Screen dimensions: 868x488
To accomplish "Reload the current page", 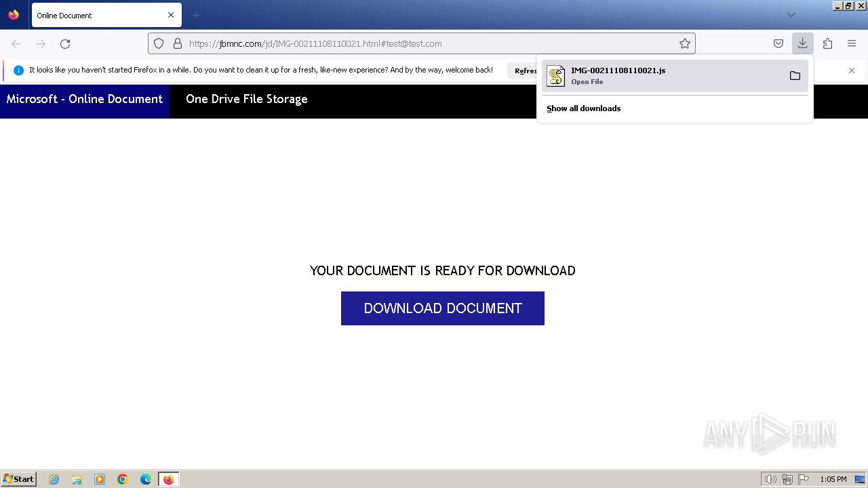I will pyautogui.click(x=65, y=43).
